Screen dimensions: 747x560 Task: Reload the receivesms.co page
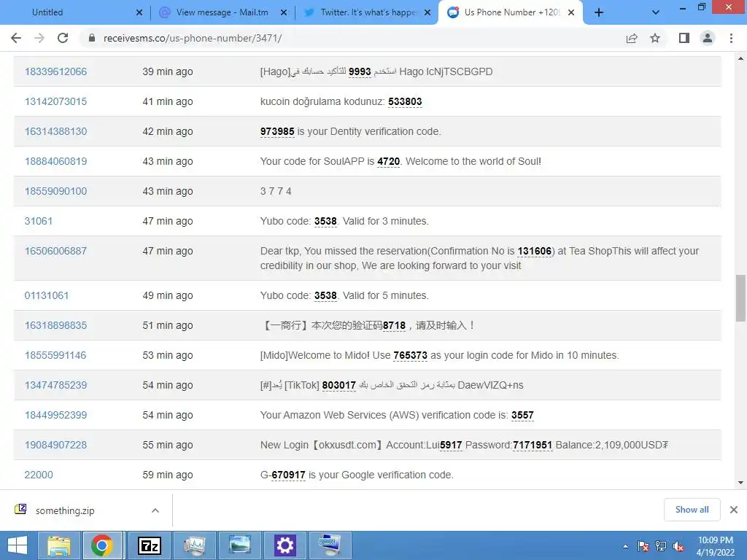point(63,38)
